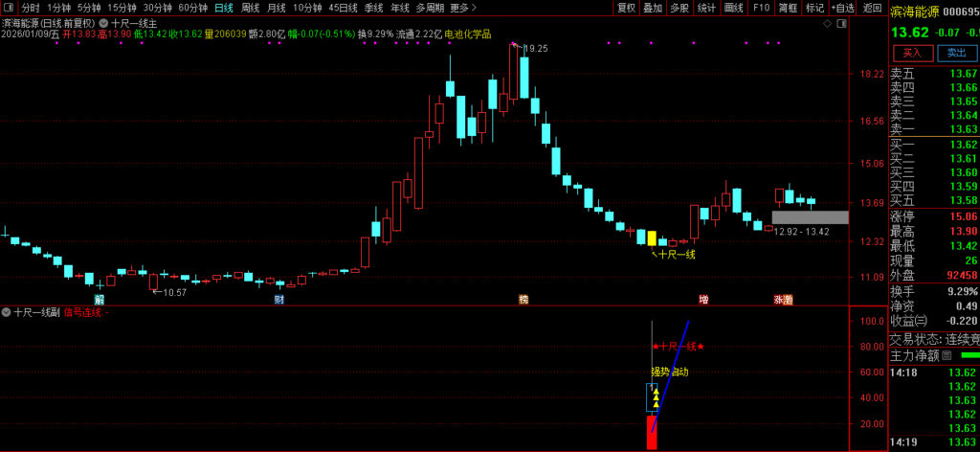
Task: Add stock to watchlist with +自选
Action: [843, 8]
